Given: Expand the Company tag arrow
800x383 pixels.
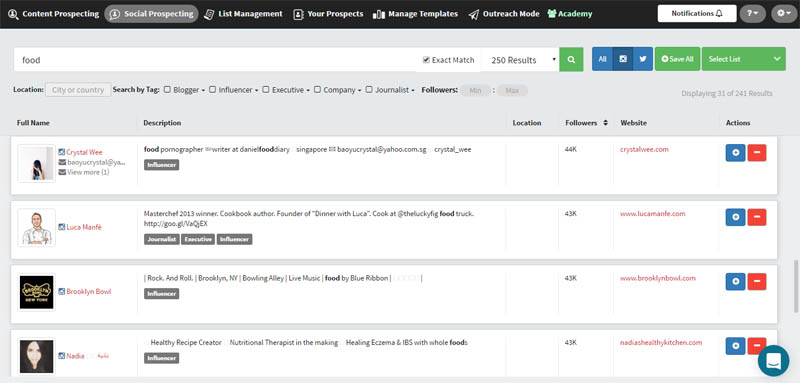Looking at the screenshot, I should pyautogui.click(x=359, y=90).
